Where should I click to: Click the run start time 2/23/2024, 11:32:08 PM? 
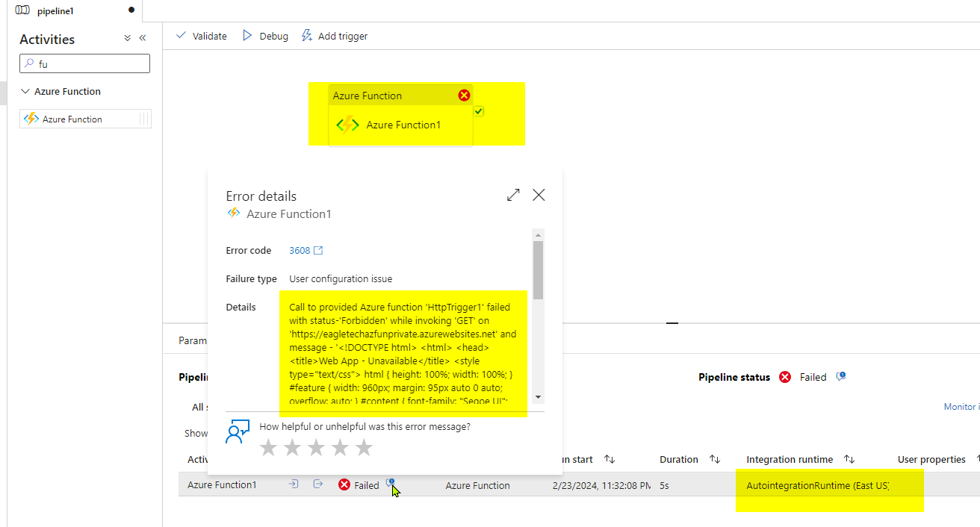click(601, 485)
